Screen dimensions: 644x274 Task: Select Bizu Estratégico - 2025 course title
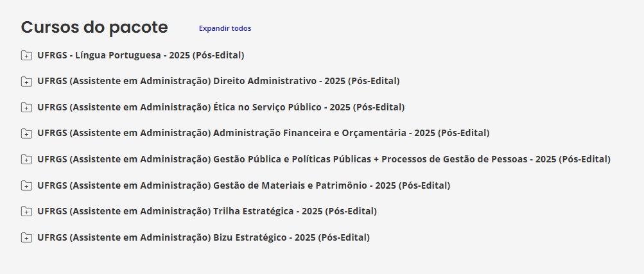pos(204,237)
